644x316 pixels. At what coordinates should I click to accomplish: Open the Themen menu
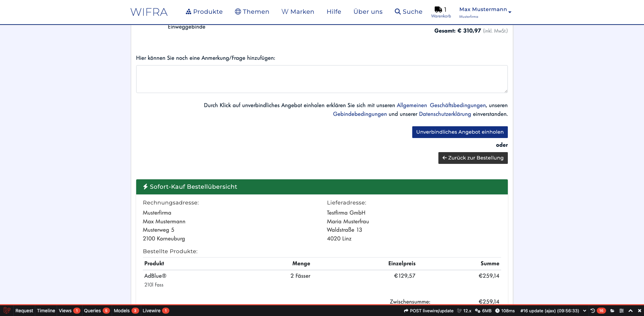coord(252,12)
